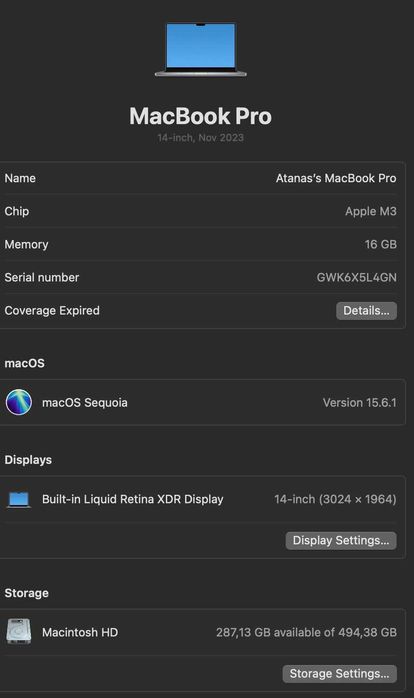The height and width of the screenshot is (698, 414).
Task: Click the macOS Sequoia label
Action: [85, 402]
